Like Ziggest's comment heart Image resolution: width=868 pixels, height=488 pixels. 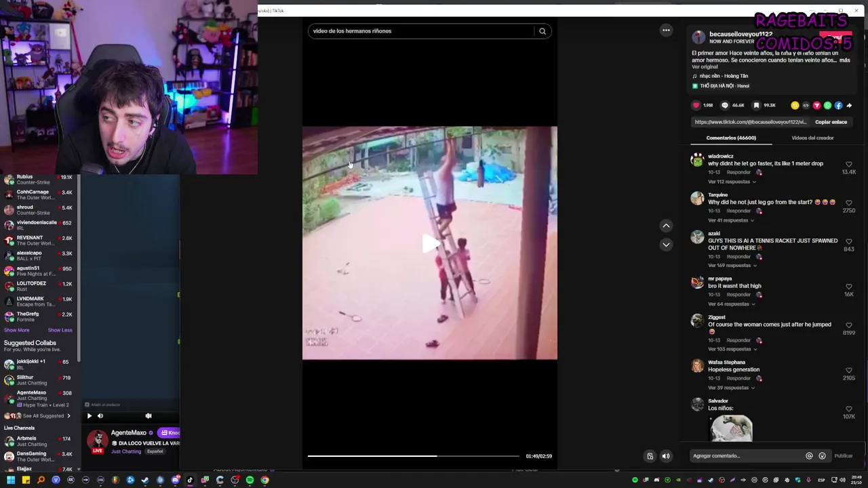coord(849,325)
